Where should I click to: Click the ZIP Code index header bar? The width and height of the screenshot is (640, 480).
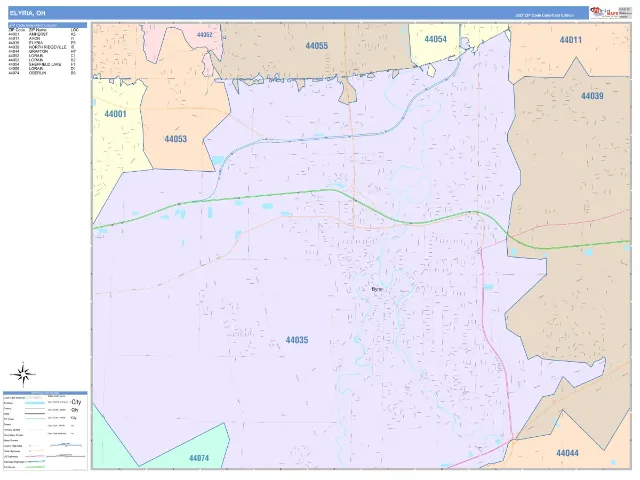click(x=47, y=25)
